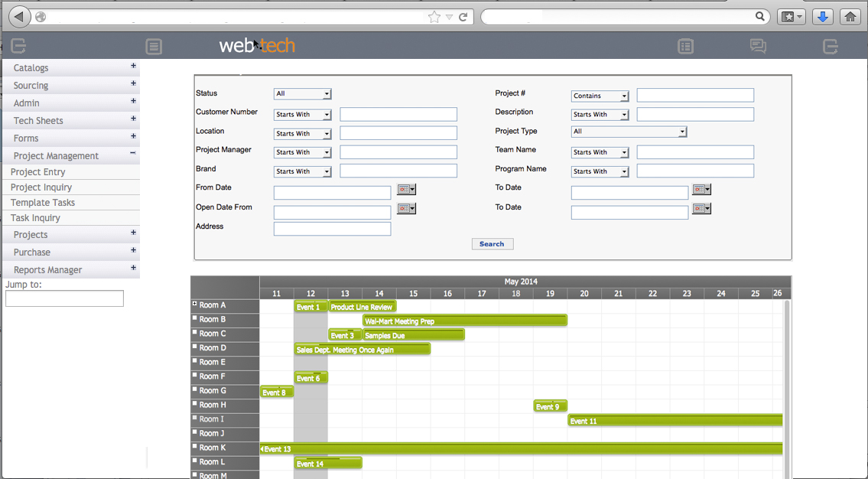The image size is (868, 479).
Task: Open calendar picker for Open Date From
Action: click(x=406, y=208)
